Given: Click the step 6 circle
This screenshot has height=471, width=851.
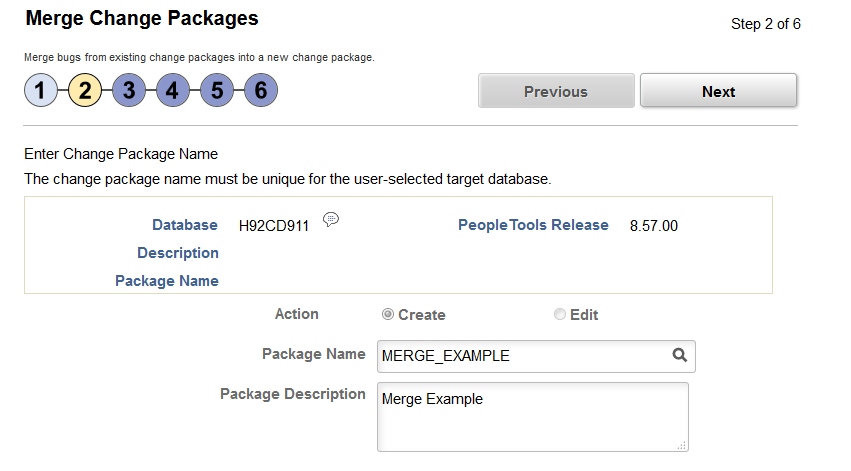Looking at the screenshot, I should [x=260, y=91].
